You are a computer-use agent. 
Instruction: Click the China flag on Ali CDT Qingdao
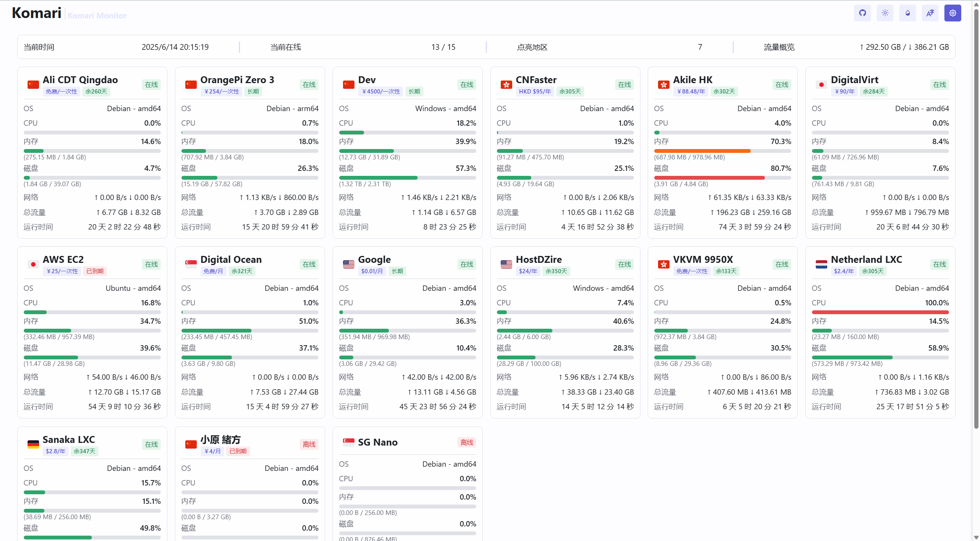click(33, 85)
